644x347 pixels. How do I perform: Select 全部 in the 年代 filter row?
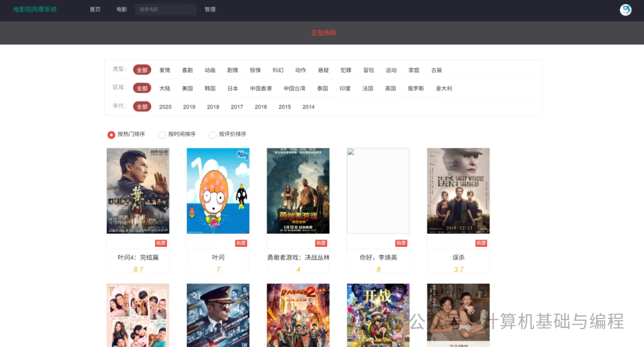tap(142, 107)
